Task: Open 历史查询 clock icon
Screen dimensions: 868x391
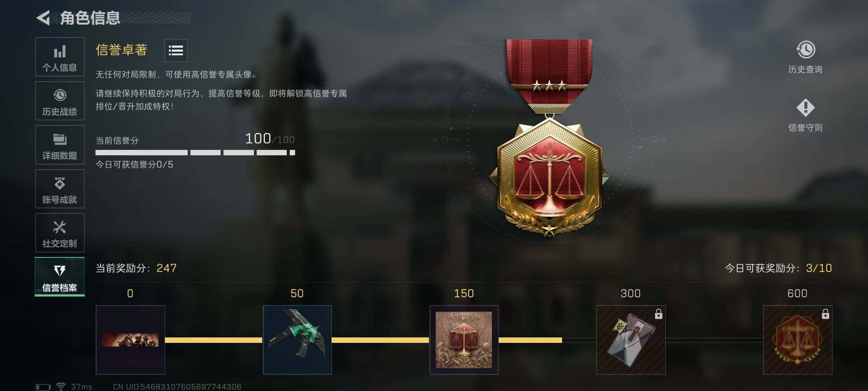Action: pos(805,50)
